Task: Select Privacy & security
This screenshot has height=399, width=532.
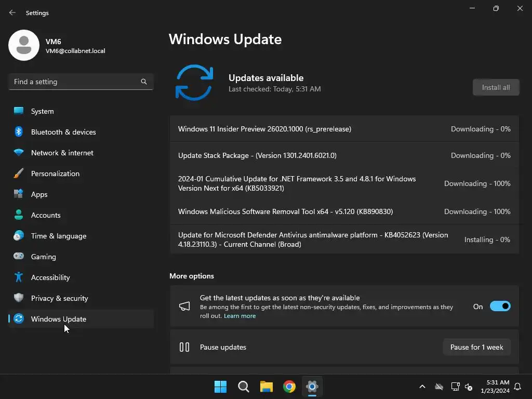Action: 81,298
